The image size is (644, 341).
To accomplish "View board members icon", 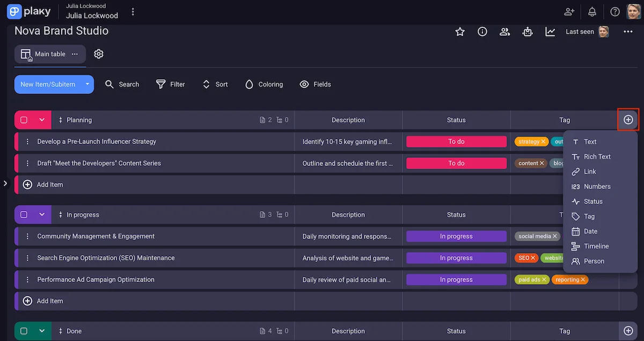I will click(504, 31).
